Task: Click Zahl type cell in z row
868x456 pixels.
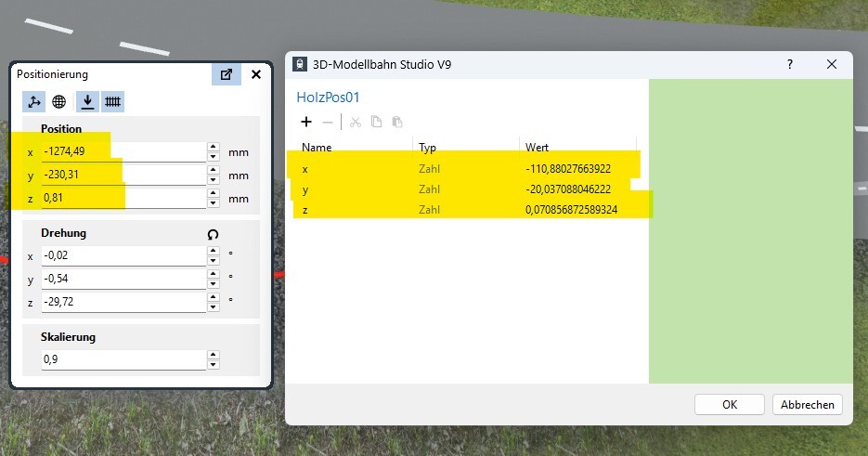Action: [x=429, y=210]
